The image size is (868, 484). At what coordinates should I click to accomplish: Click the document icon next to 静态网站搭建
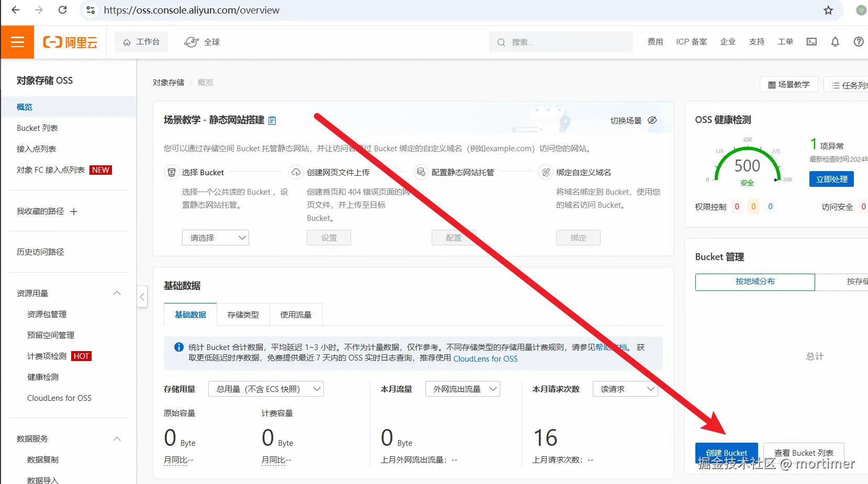click(x=272, y=121)
